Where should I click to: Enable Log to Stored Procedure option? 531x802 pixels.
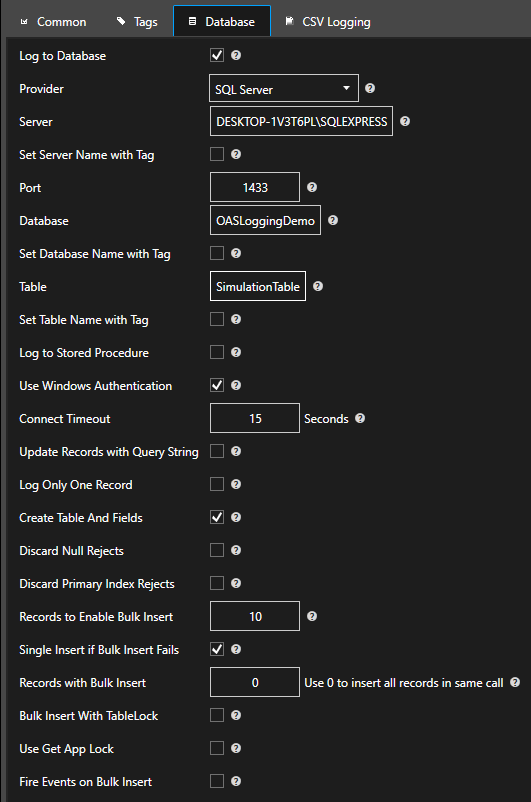tap(217, 352)
